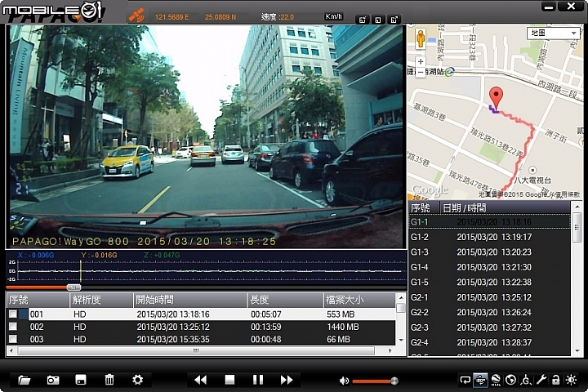
Task: Adjust brightness with the sun icon
Action: pos(571,380)
